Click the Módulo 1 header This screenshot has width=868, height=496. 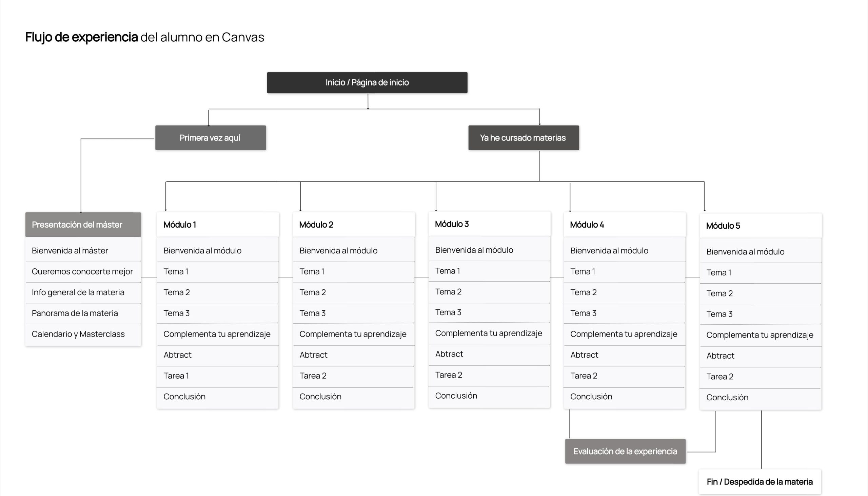(217, 225)
